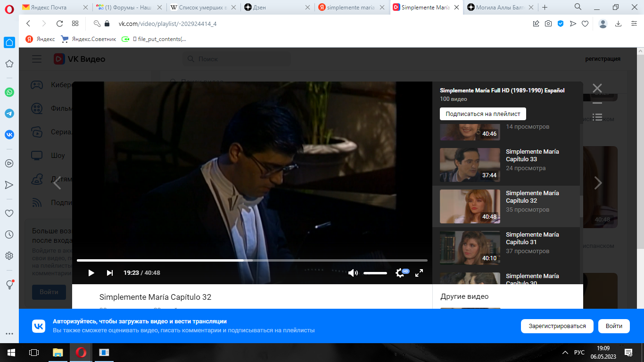Click VK Видео logo
Screen dimensions: 644x362
79,59
